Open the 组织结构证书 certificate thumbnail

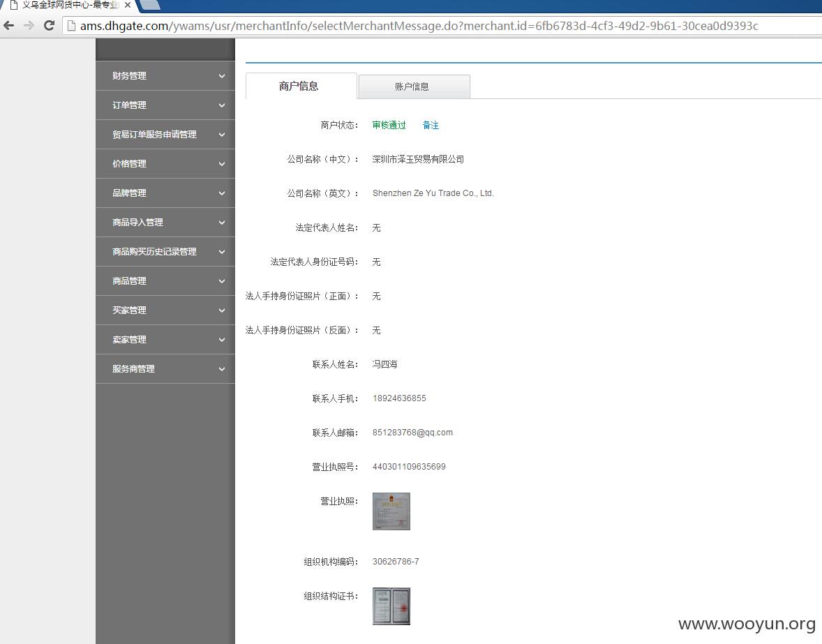click(x=391, y=606)
